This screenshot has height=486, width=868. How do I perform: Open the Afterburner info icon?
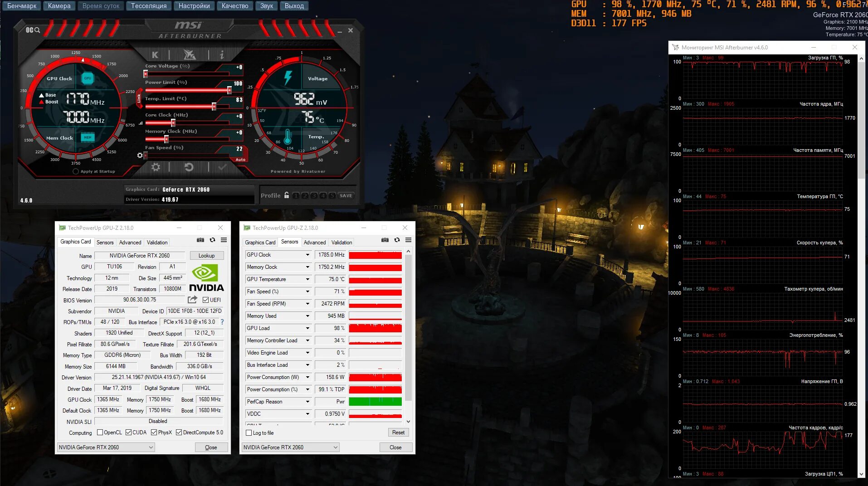(222, 55)
